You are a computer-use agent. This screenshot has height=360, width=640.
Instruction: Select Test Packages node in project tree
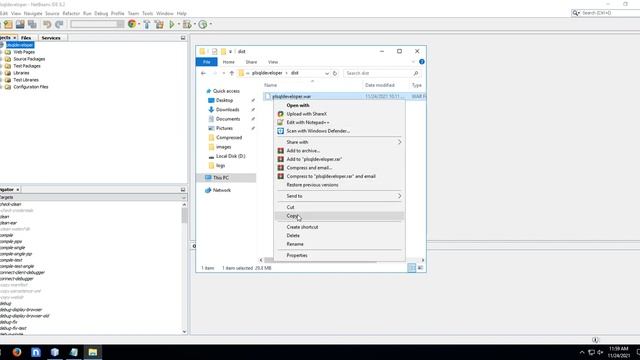pos(27,66)
